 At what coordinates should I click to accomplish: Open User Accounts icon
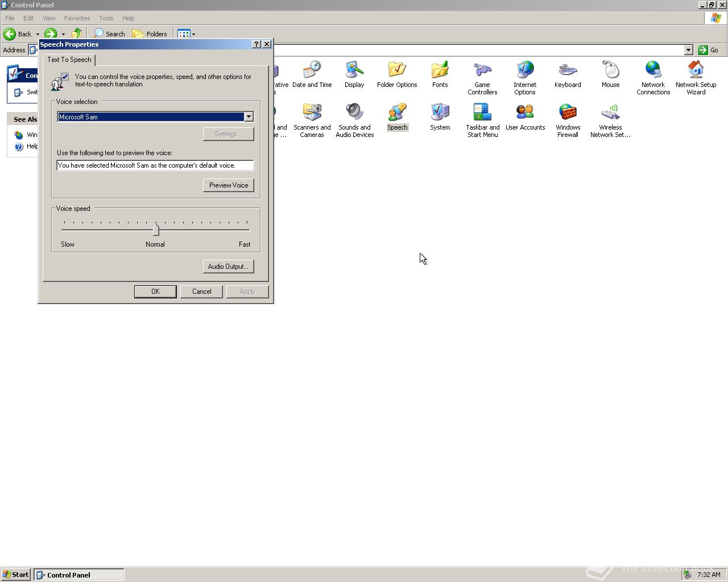(x=525, y=117)
